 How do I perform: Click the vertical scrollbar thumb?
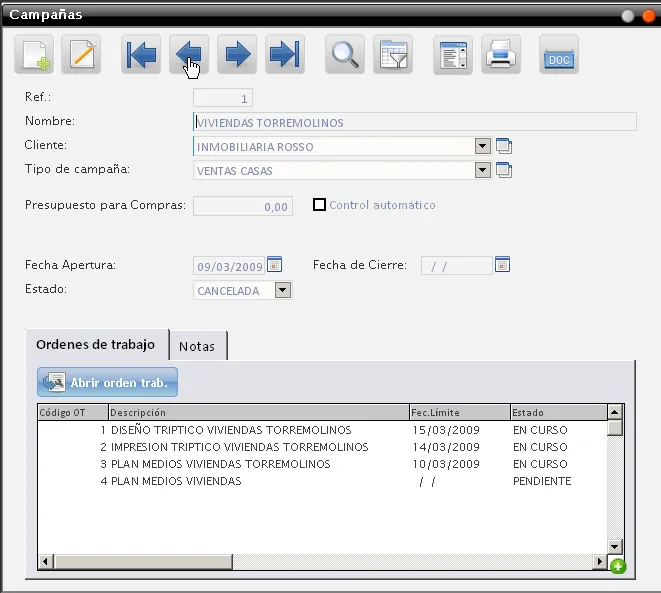coord(615,428)
